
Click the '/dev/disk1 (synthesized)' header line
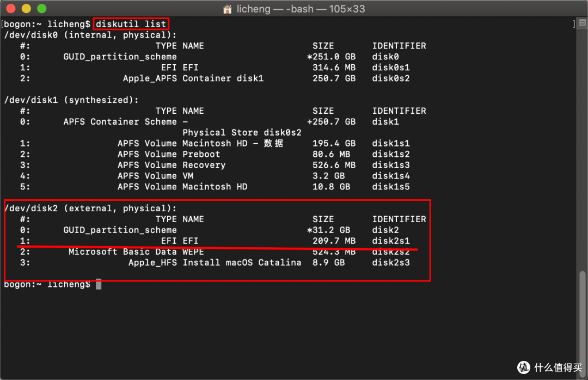tap(71, 100)
